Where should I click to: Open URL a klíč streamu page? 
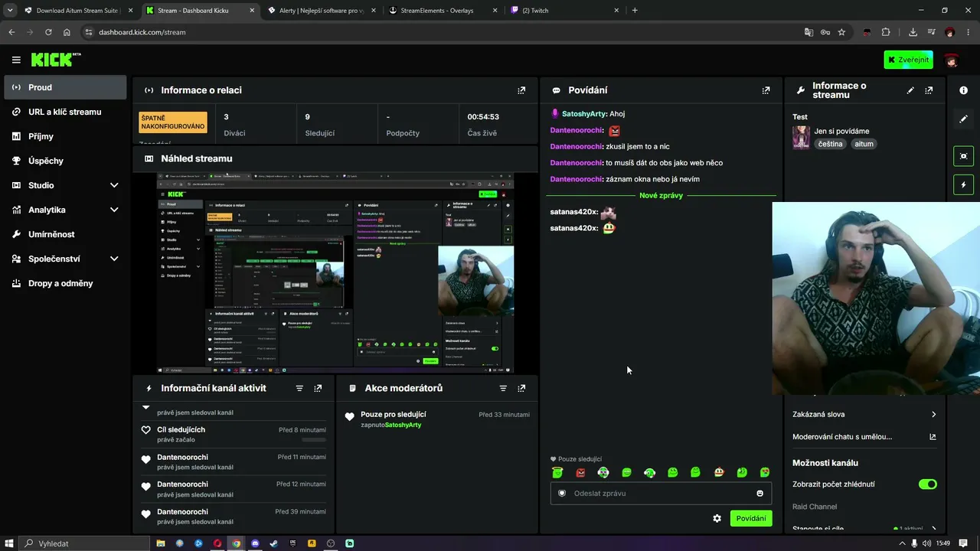click(x=65, y=112)
